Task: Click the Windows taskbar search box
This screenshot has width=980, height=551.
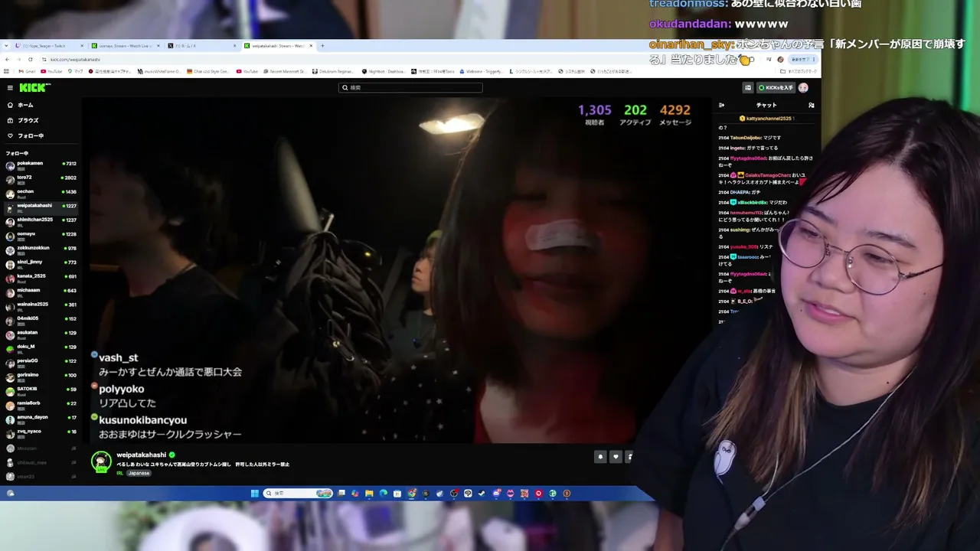Action: click(298, 494)
